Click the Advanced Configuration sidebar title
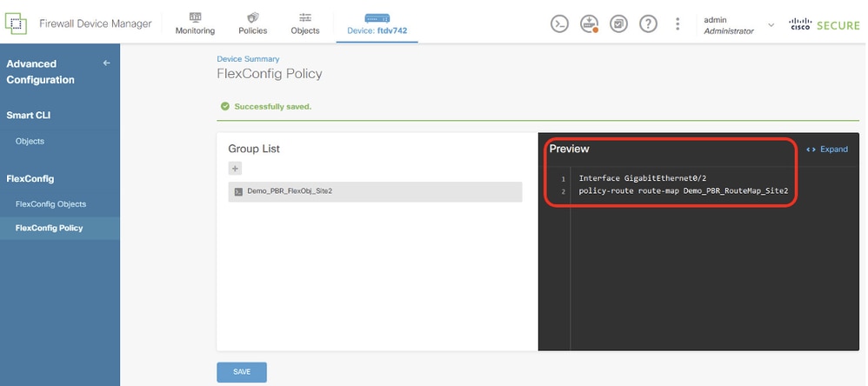This screenshot has width=868, height=386. pyautogui.click(x=40, y=72)
